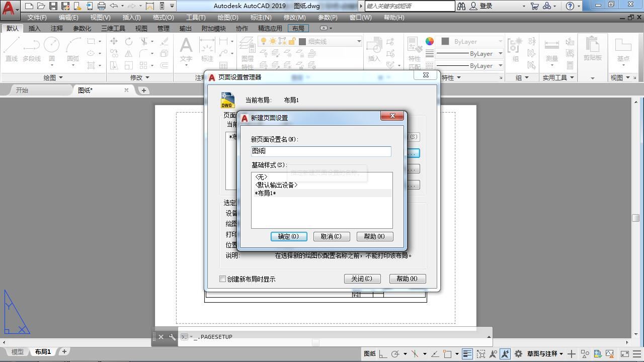Expand the 绘图 panel dropdown arrow

pos(61,77)
